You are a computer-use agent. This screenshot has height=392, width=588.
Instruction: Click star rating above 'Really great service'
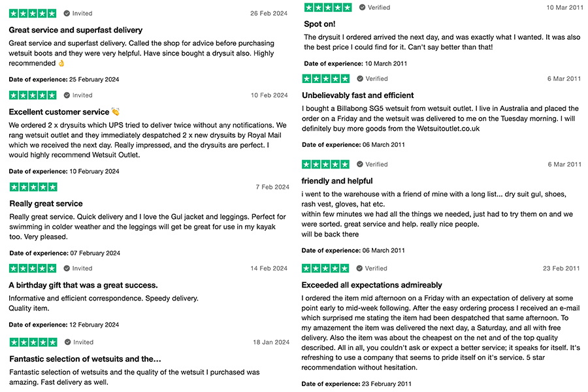[x=33, y=187]
